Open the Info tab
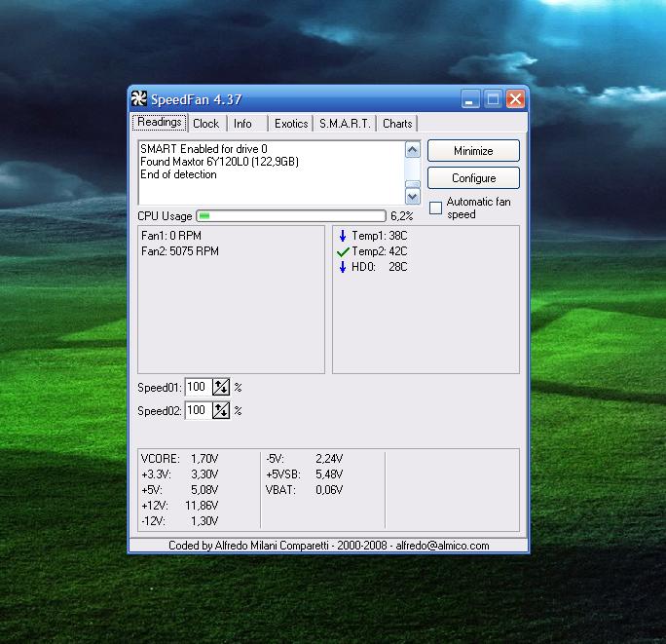Viewport: 666px width, 644px height. 242,124
